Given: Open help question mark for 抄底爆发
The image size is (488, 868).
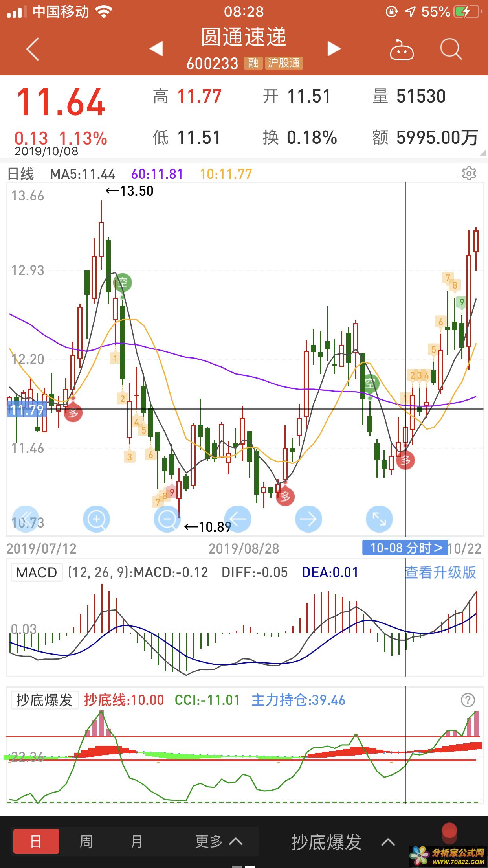Looking at the screenshot, I should pos(468,700).
